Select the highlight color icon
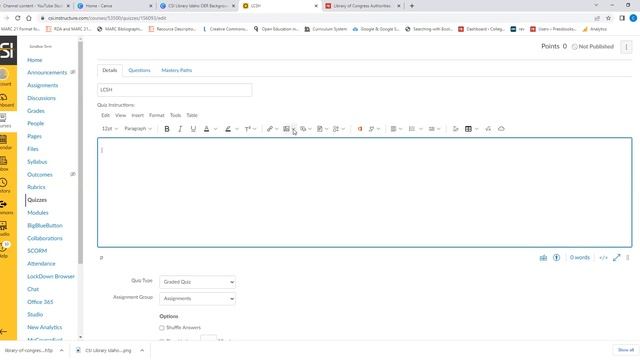 pos(228,129)
